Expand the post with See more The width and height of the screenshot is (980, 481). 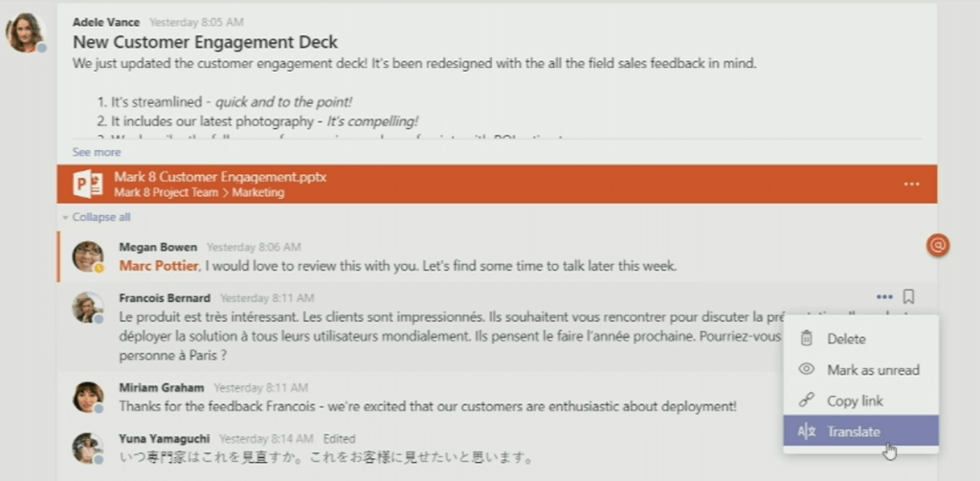point(97,152)
